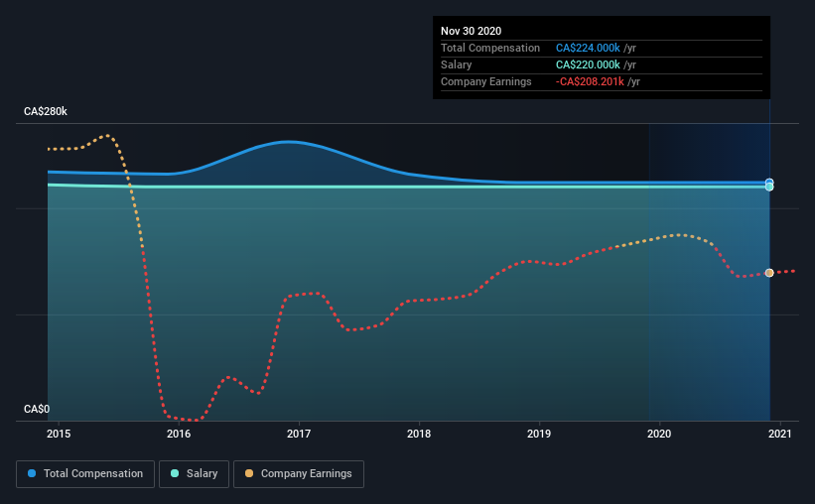Click the 2015 x-axis label

coord(59,434)
